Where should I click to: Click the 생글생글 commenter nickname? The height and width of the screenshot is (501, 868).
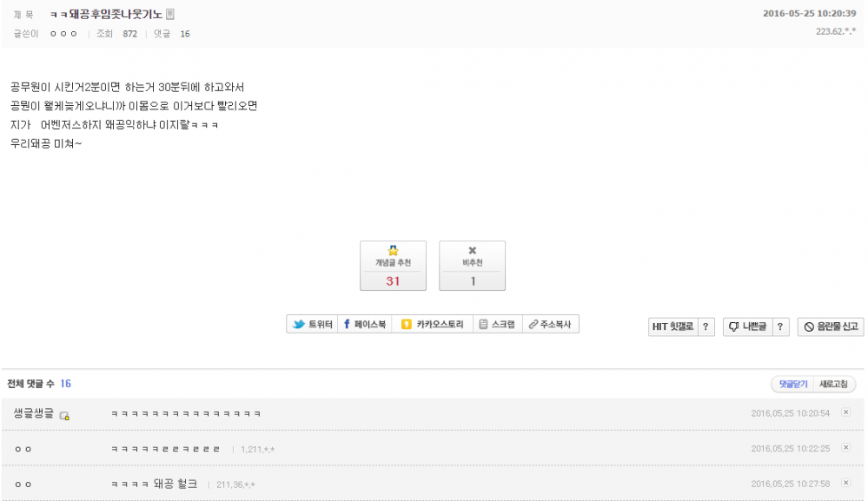[x=33, y=413]
